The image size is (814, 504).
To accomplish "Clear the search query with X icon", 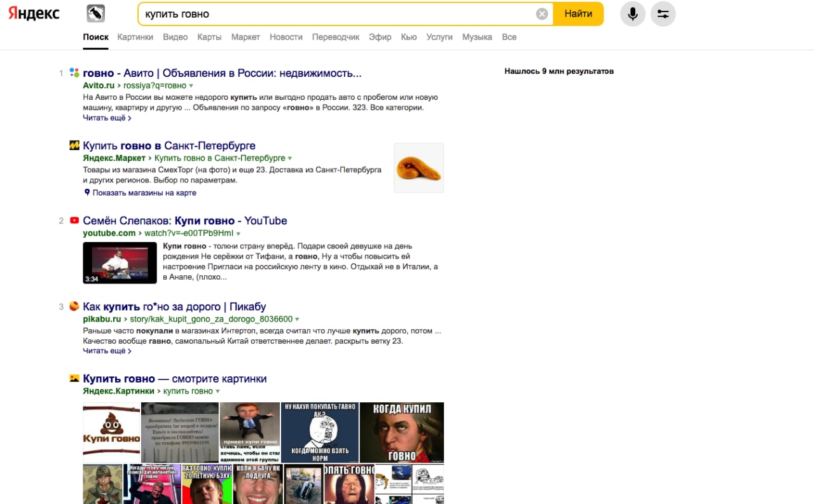I will [x=542, y=14].
